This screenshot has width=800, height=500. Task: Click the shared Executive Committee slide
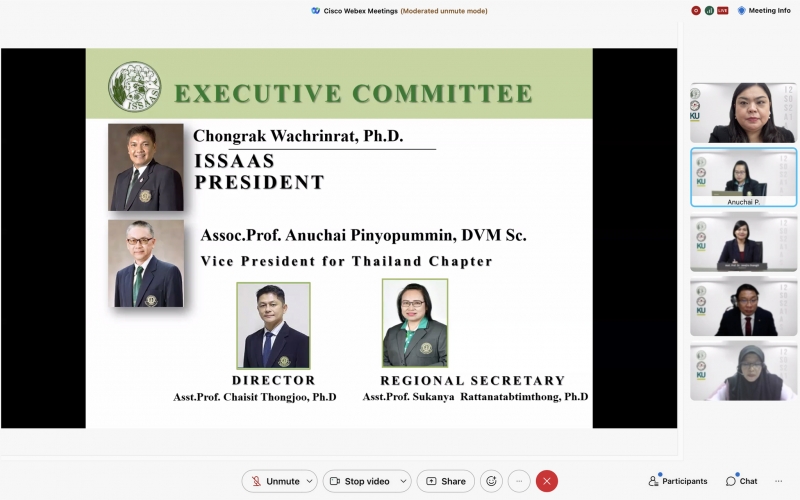[x=339, y=238]
